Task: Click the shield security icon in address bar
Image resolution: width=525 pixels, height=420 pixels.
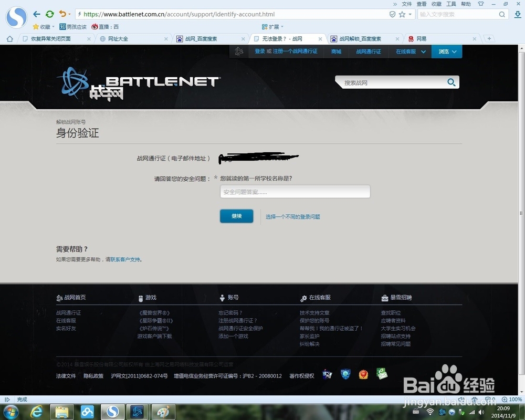Action: [x=392, y=14]
